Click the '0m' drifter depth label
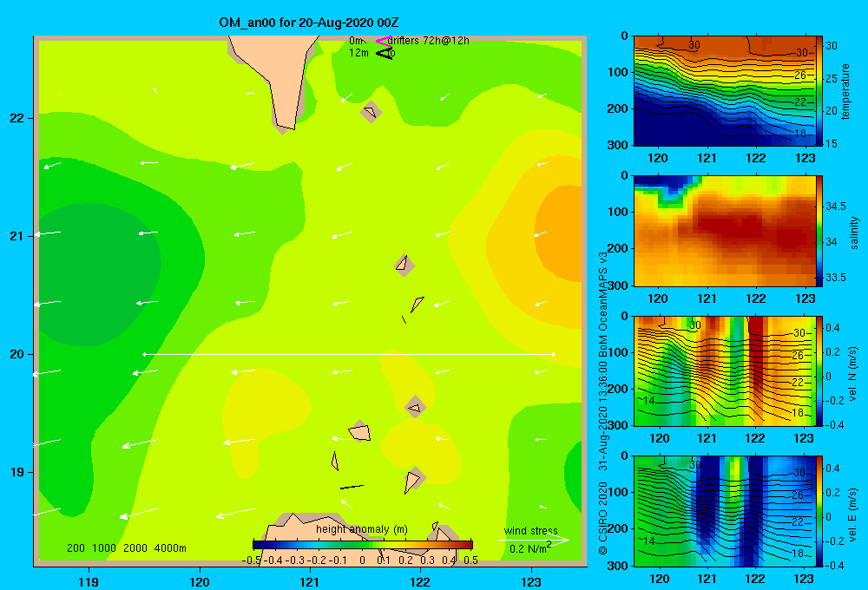868x590 pixels. coord(356,41)
